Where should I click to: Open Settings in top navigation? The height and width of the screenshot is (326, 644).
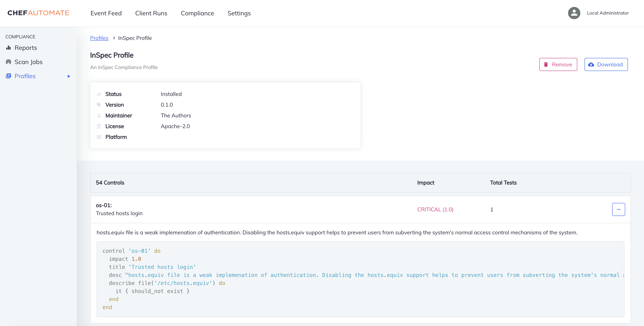pyautogui.click(x=239, y=13)
